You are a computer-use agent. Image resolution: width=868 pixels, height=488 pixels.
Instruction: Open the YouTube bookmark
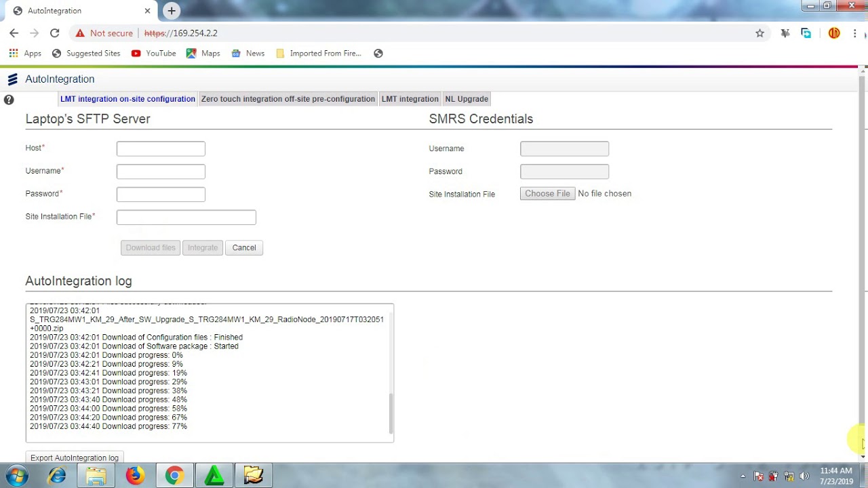click(154, 54)
